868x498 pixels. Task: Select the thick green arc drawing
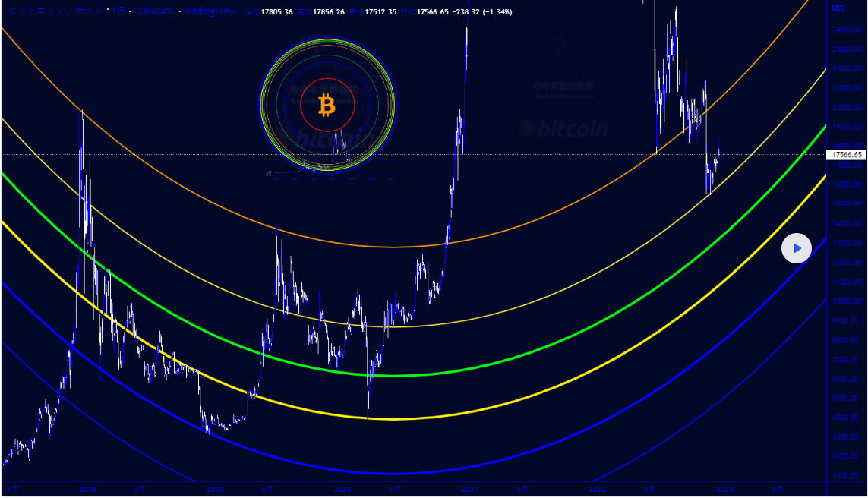[x=395, y=375]
